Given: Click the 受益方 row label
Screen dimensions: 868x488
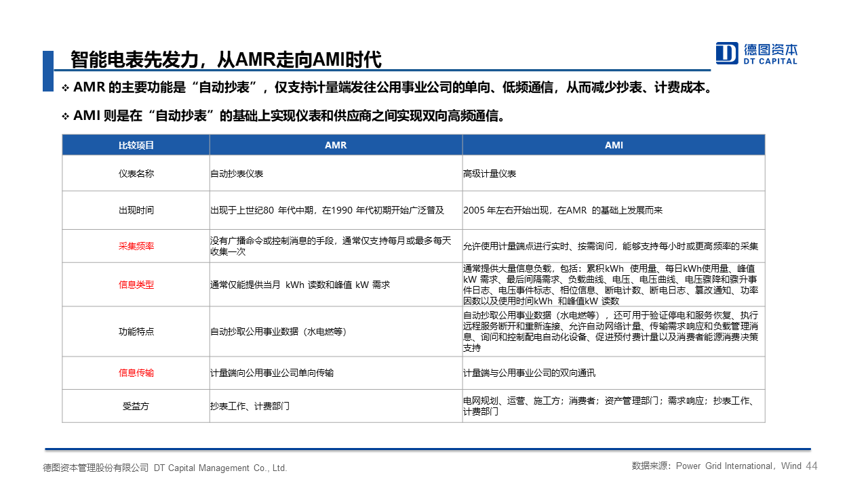Looking at the screenshot, I should (x=136, y=406).
